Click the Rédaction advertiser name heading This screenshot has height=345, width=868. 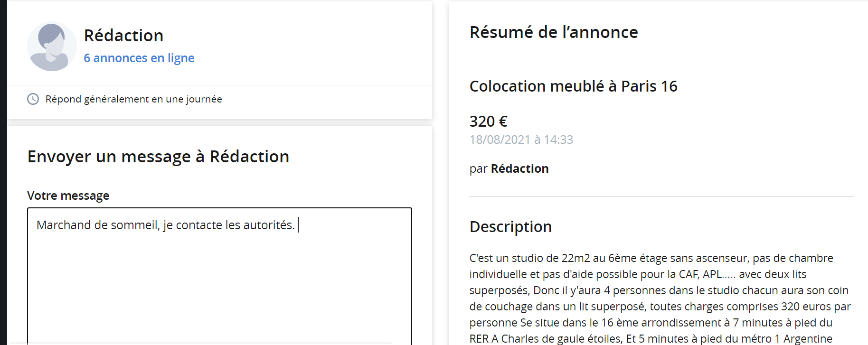click(123, 36)
